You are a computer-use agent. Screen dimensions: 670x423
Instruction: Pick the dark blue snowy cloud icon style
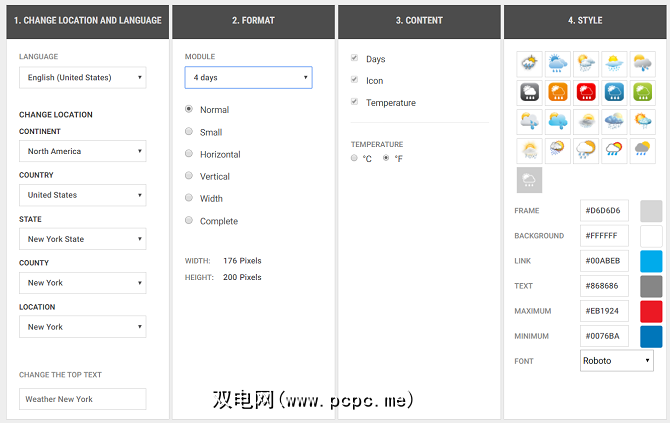(x=614, y=121)
